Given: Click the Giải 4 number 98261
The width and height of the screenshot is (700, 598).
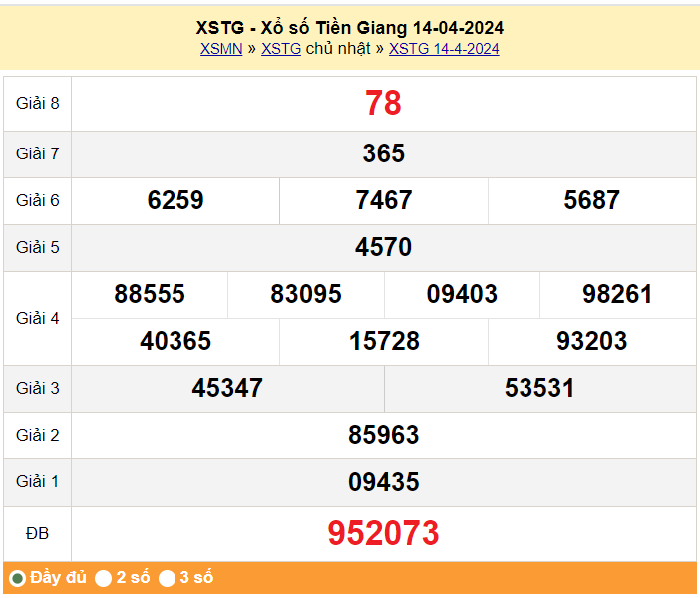Looking at the screenshot, I should coord(618,294).
